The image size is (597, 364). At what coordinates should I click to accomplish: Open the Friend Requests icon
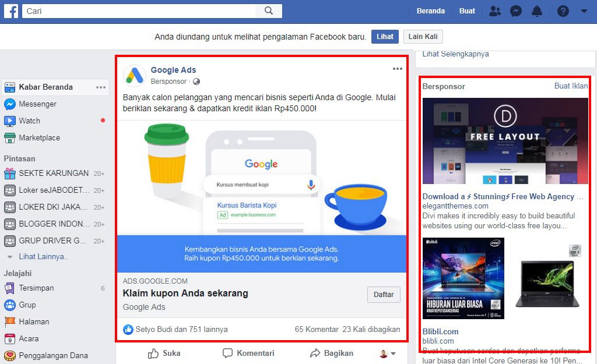click(495, 11)
